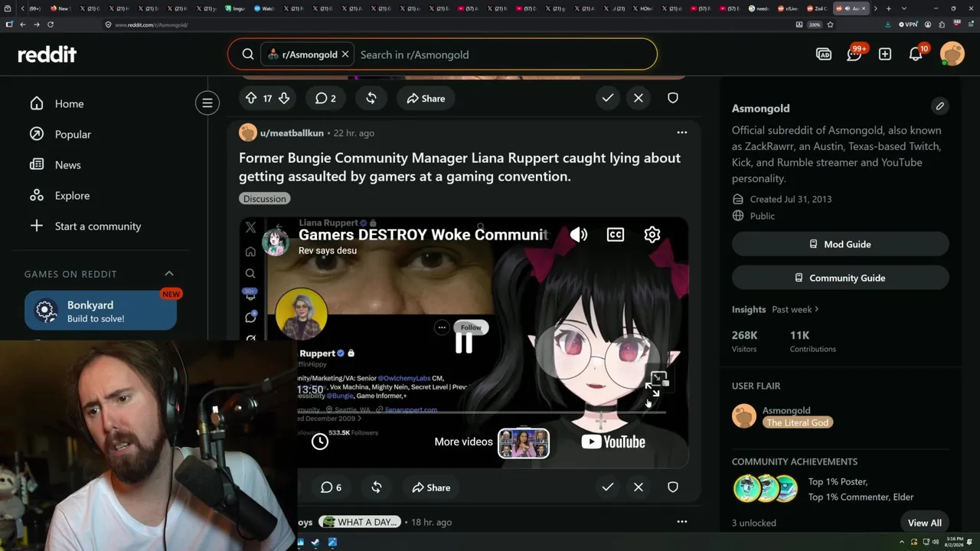Viewport: 980px width, 551px height.
Task: Remove the post with 6 comments
Action: pyautogui.click(x=639, y=487)
